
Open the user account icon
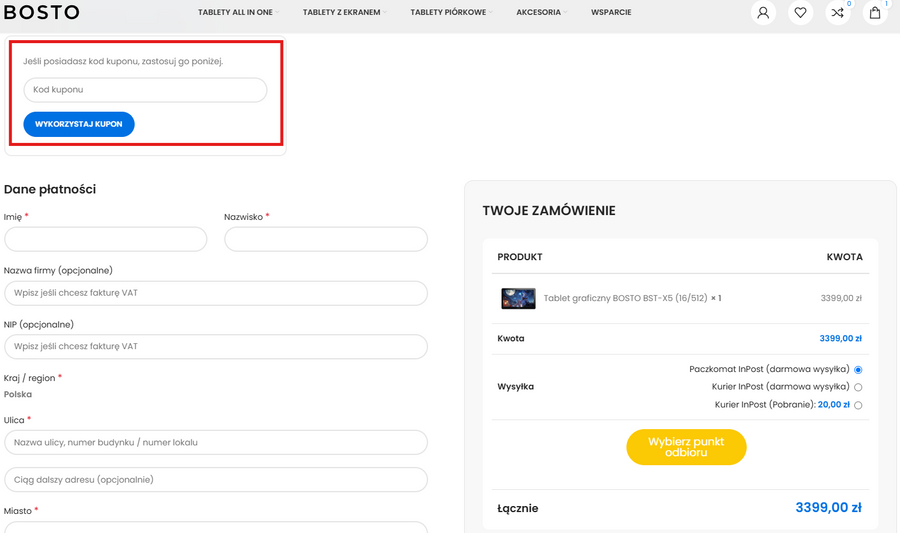click(x=763, y=13)
